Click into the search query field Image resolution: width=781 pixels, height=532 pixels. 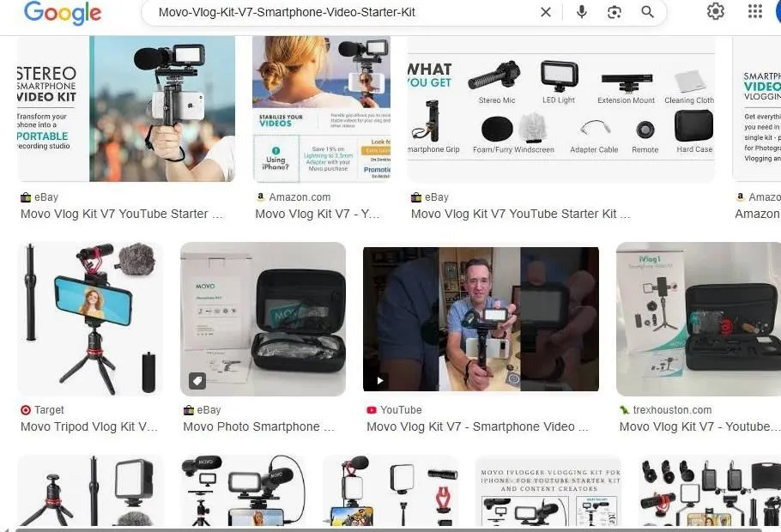point(343,12)
